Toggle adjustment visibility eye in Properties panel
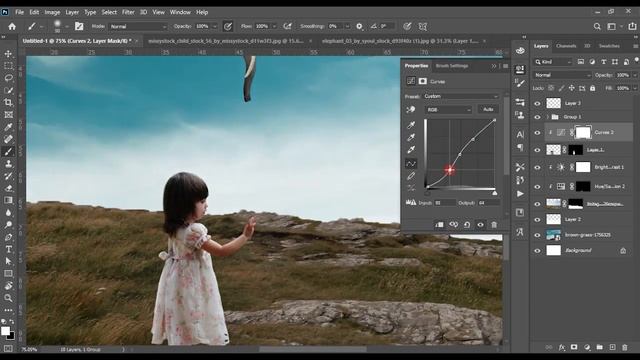Image resolution: width=640 pixels, height=360 pixels. point(480,224)
